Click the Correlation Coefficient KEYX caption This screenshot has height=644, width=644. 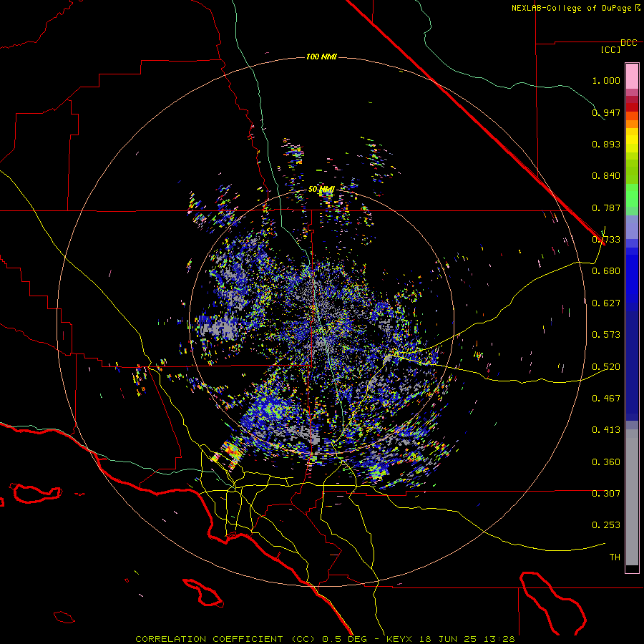[x=325, y=639]
